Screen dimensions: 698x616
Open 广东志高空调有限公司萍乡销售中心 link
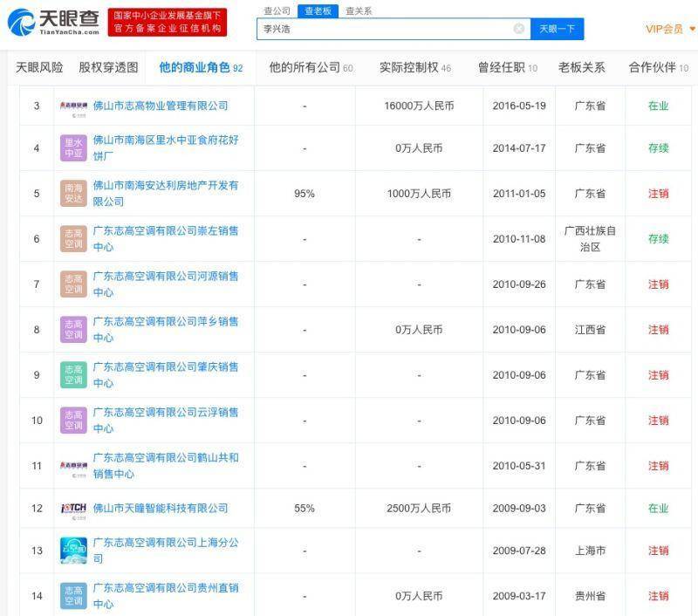(166, 329)
